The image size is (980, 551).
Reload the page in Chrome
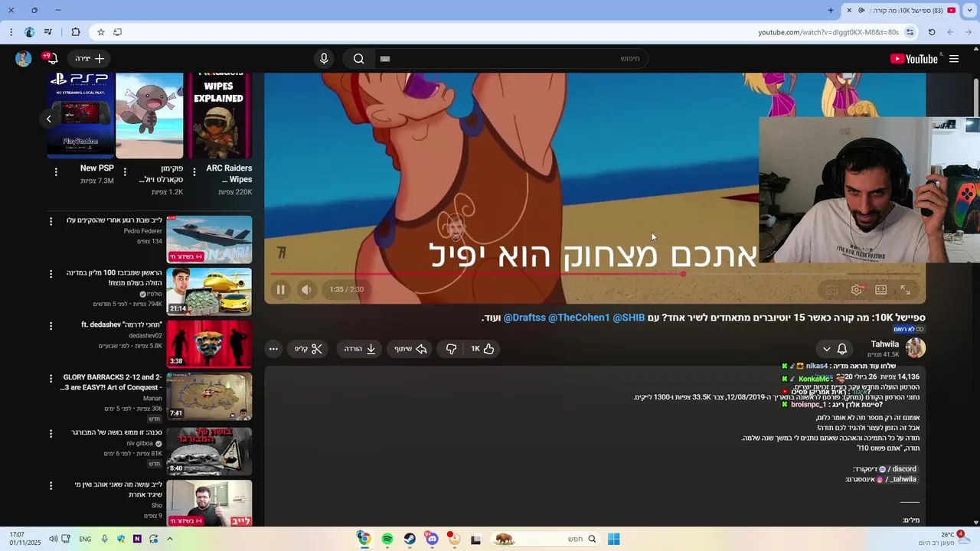tap(932, 32)
